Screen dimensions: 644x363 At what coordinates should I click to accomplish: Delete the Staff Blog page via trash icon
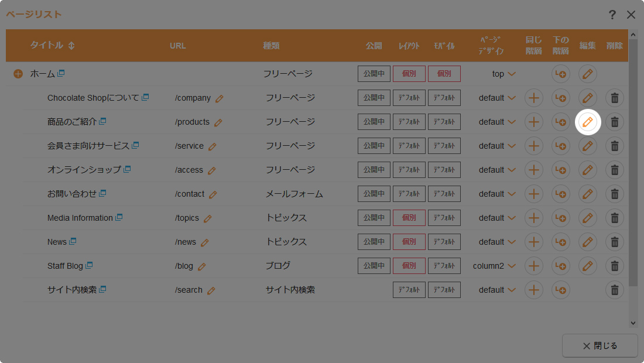coord(614,266)
